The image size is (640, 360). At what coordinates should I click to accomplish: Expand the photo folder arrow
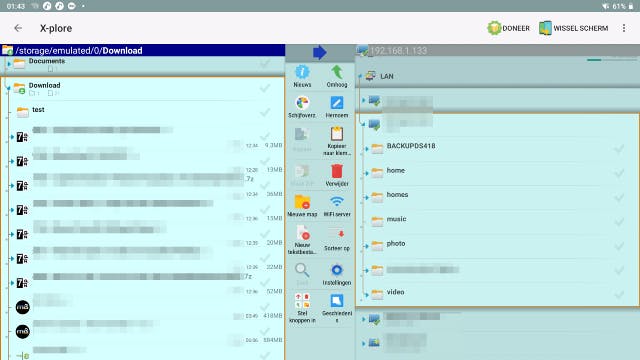coord(366,246)
